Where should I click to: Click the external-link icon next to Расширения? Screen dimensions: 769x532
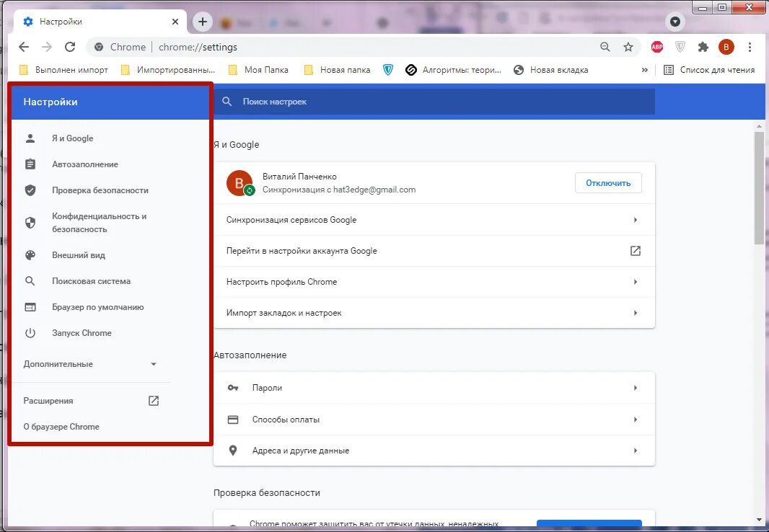pyautogui.click(x=154, y=401)
